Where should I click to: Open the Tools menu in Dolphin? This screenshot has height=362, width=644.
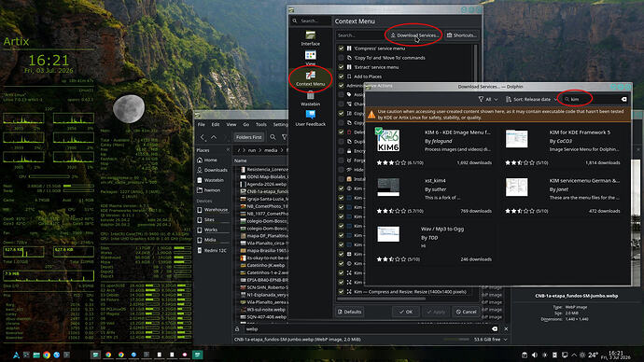[x=261, y=124]
